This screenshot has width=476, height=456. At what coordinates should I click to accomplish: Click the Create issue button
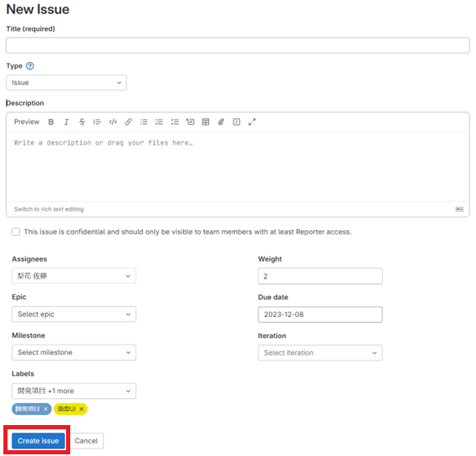tap(38, 441)
